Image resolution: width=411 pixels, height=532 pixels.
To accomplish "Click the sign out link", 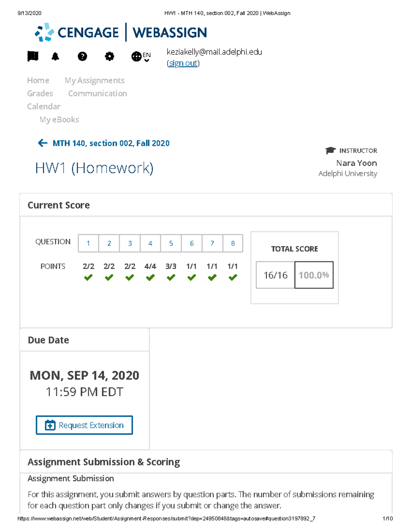I will [x=183, y=63].
